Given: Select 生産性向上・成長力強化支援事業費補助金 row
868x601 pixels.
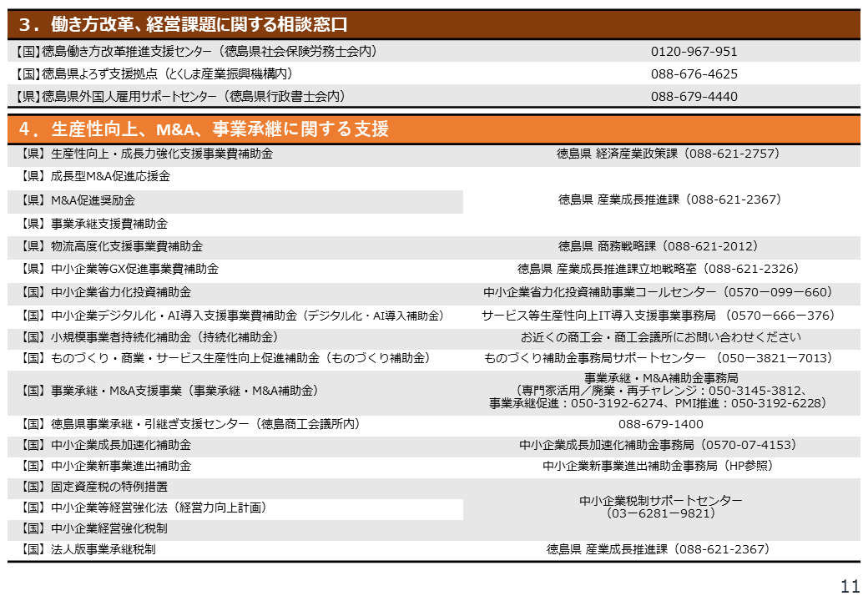Looking at the screenshot, I should pyautogui.click(x=147, y=154).
